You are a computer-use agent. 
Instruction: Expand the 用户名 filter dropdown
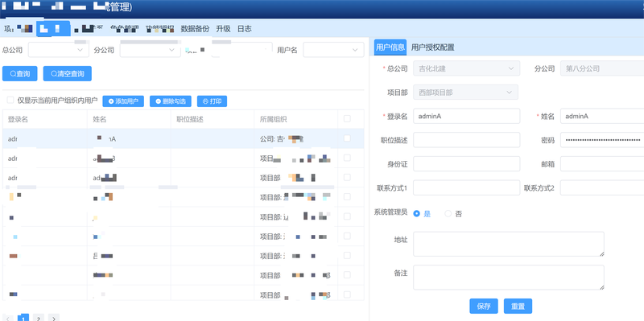(333, 50)
